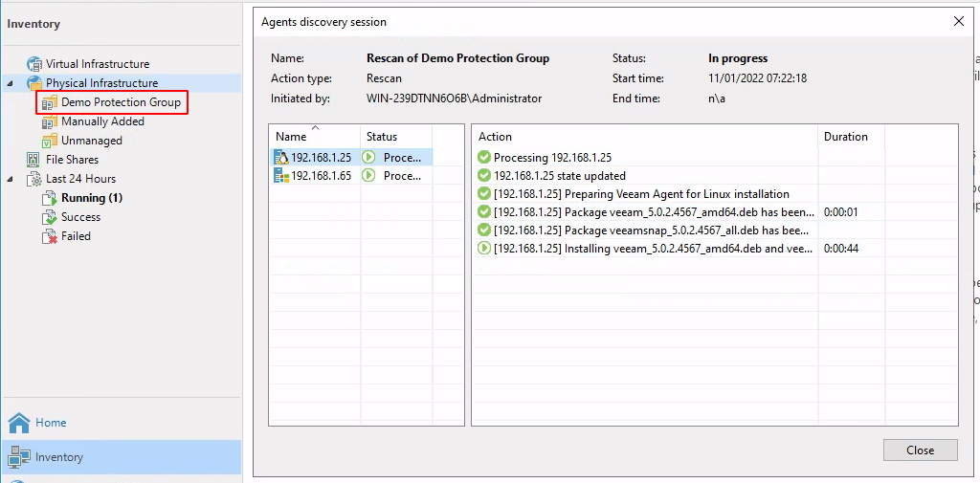Open File Shares in Inventory
Screen dimensions: 980x483
pos(72,160)
